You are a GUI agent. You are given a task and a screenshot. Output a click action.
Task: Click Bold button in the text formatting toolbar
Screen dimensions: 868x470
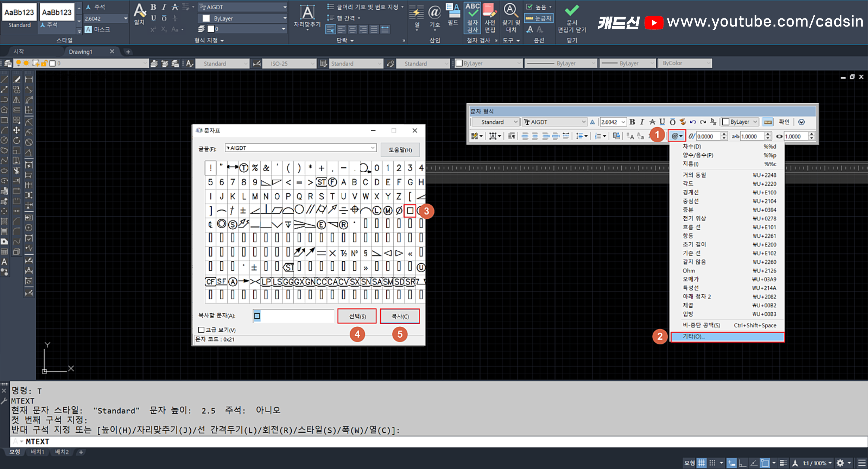coord(632,122)
